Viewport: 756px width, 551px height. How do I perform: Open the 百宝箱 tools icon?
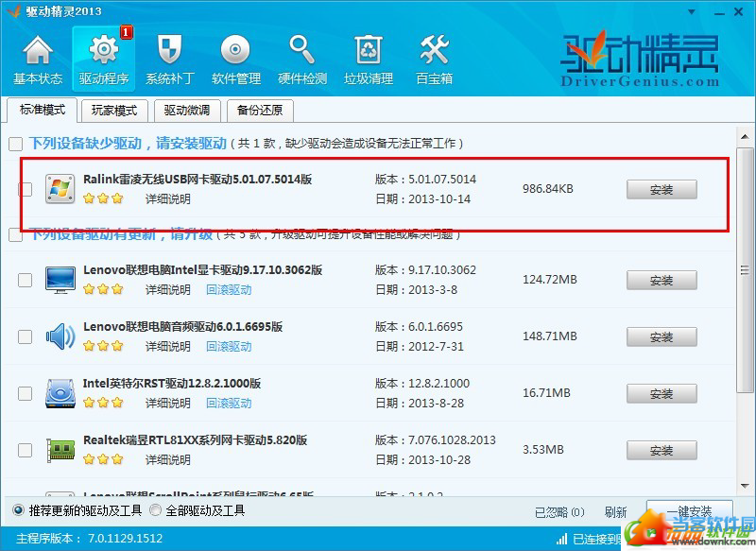434,50
